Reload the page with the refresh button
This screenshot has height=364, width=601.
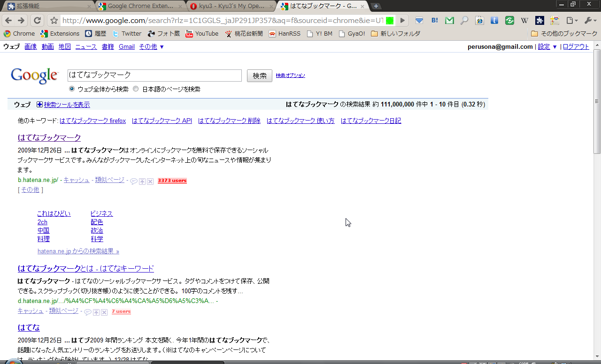38,21
